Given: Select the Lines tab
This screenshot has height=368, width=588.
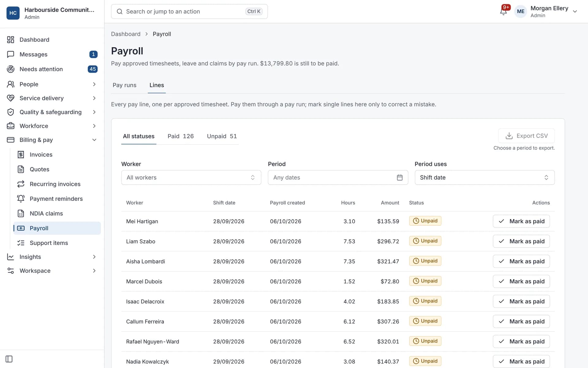Looking at the screenshot, I should (156, 85).
